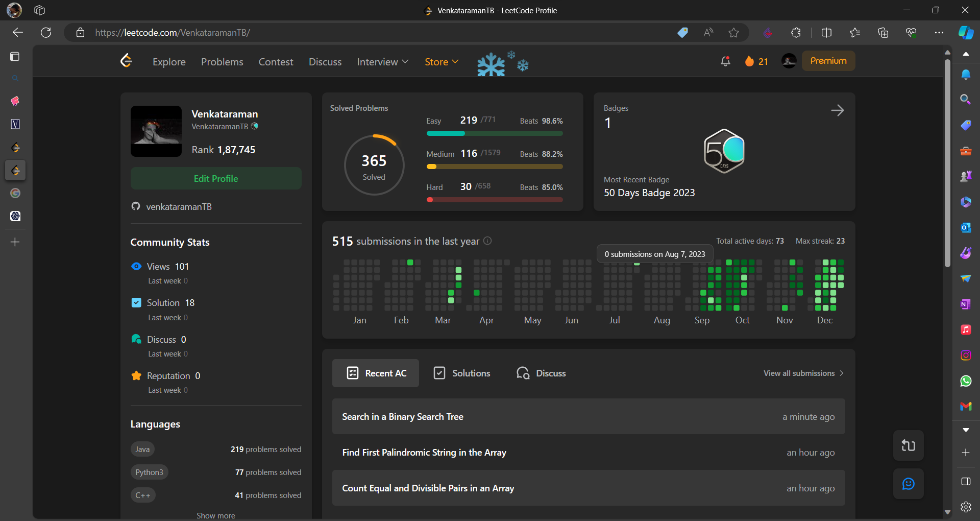
Task: Open the Favorites list icon in toolbar
Action: click(x=855, y=33)
